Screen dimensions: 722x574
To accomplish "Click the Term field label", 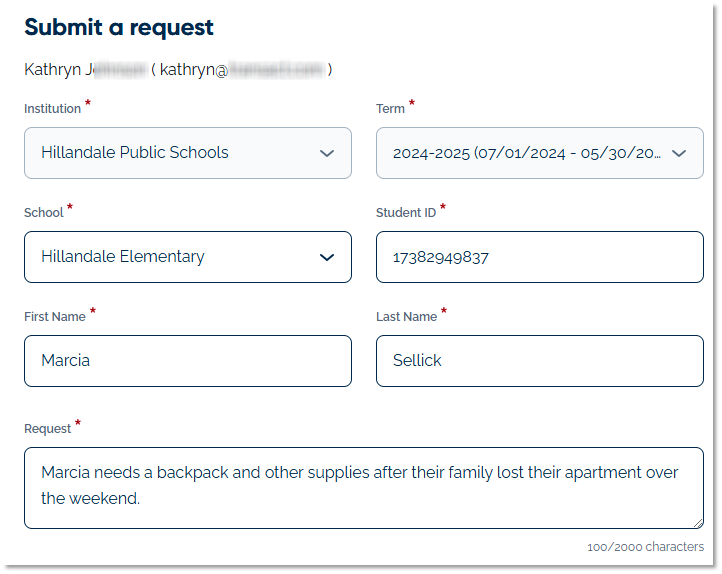I will click(x=390, y=109).
